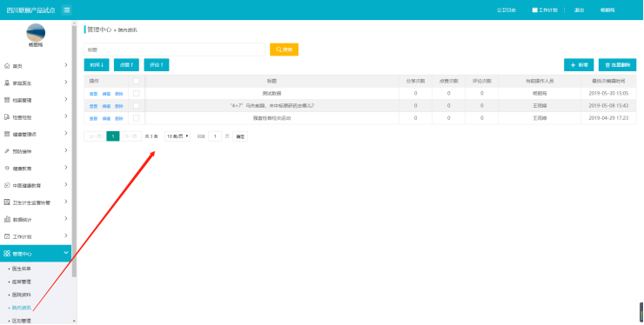The height and width of the screenshot is (325, 644).
Task: Tick the checkbox for the "4+7" article row
Action: pyautogui.click(x=137, y=106)
